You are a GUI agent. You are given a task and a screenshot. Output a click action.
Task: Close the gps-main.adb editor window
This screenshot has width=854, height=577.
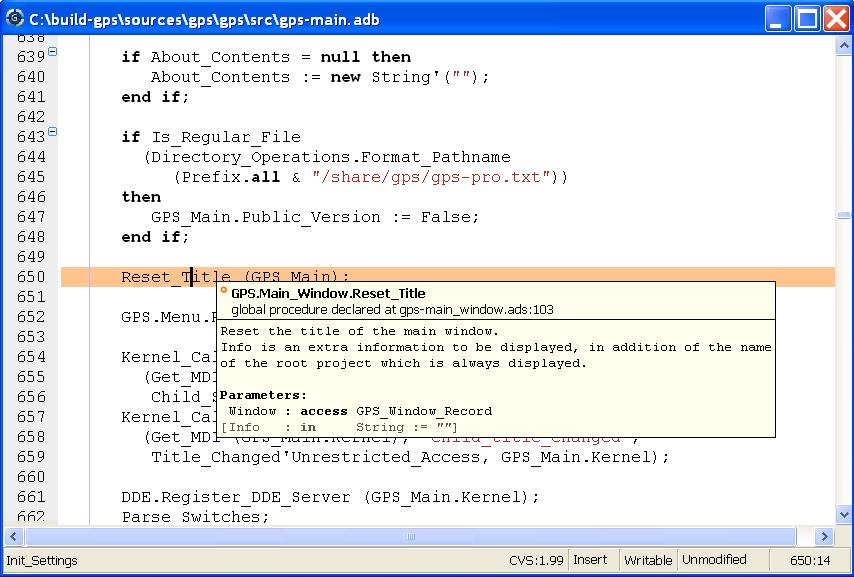click(x=836, y=18)
